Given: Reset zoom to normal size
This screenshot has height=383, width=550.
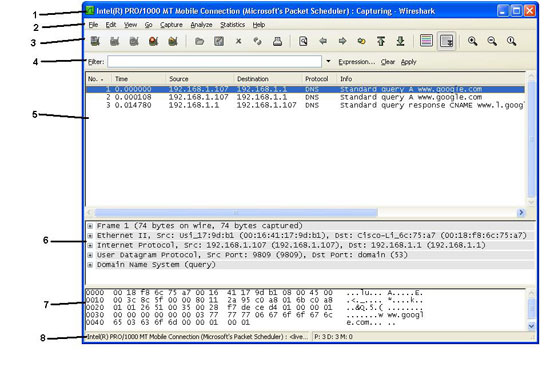Looking at the screenshot, I should (x=511, y=41).
